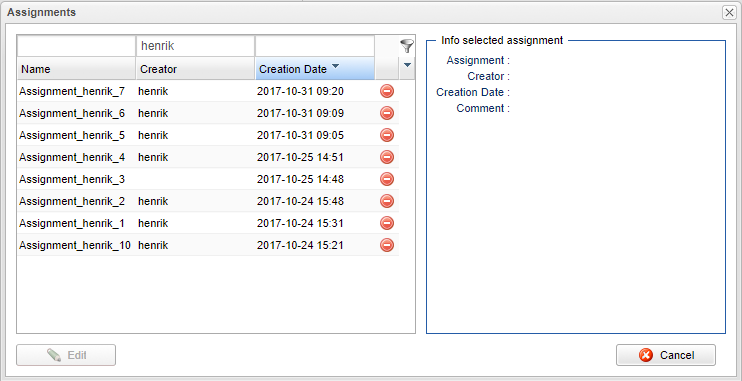The height and width of the screenshot is (381, 742).
Task: Select the Assignment_henrik_3 row
Action: pyautogui.click(x=208, y=179)
